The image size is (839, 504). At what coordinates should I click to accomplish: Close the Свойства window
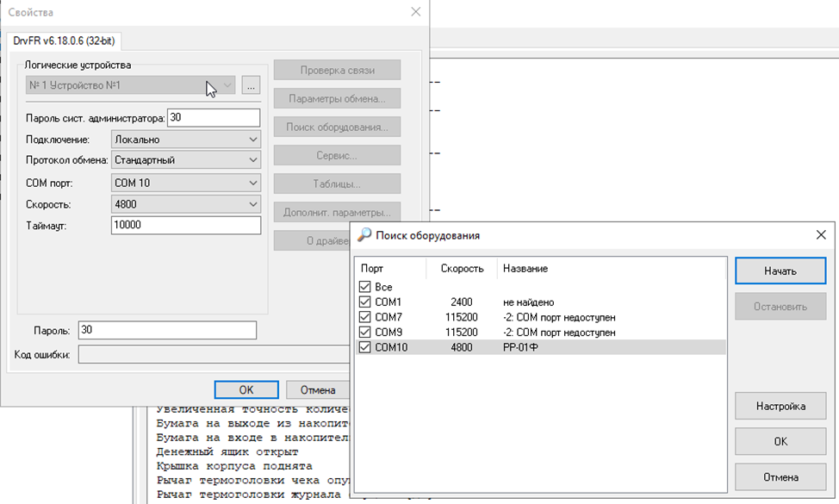tap(416, 12)
